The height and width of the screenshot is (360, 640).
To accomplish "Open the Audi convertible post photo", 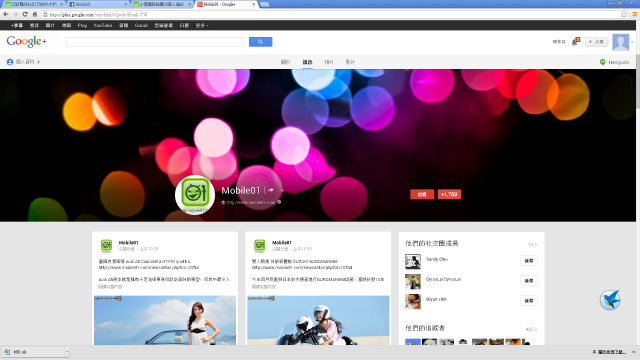I will [165, 320].
